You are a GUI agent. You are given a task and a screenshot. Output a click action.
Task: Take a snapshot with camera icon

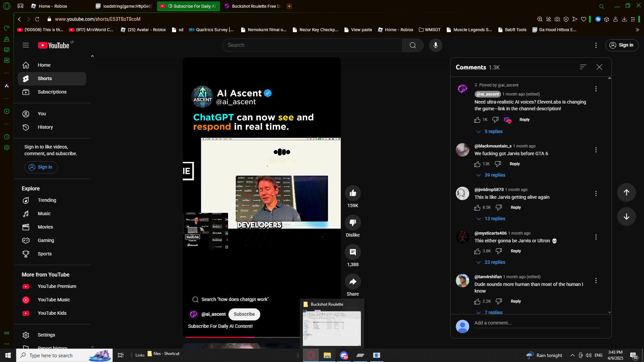(x=557, y=19)
